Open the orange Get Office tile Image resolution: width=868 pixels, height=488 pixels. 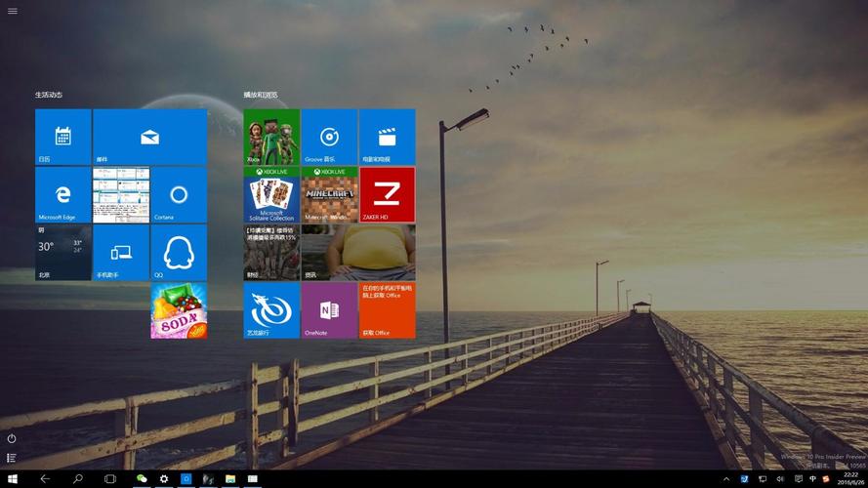tap(387, 310)
